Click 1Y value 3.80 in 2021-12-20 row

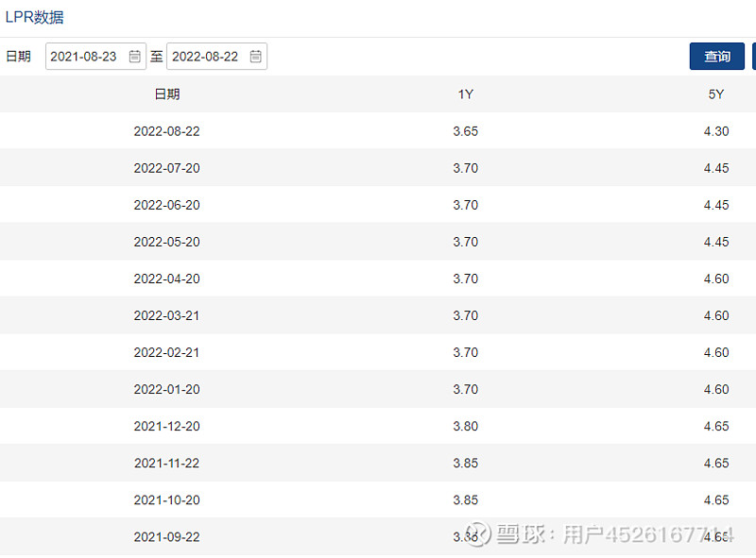(465, 426)
